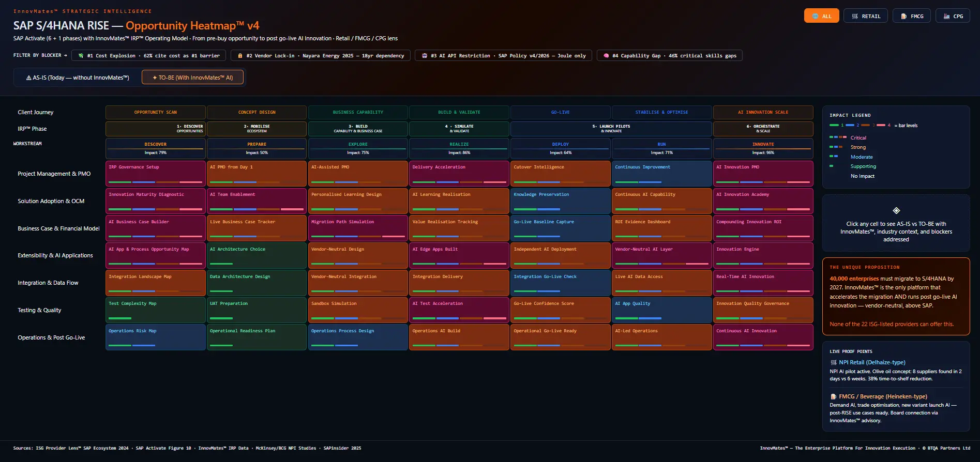The image size is (980, 462).
Task: Select the ALL industry filter button
Action: tap(821, 16)
